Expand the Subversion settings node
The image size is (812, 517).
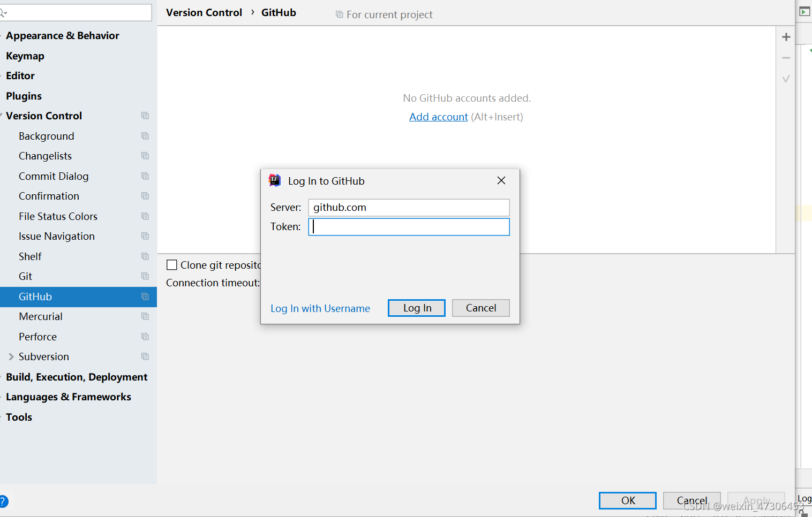(11, 356)
